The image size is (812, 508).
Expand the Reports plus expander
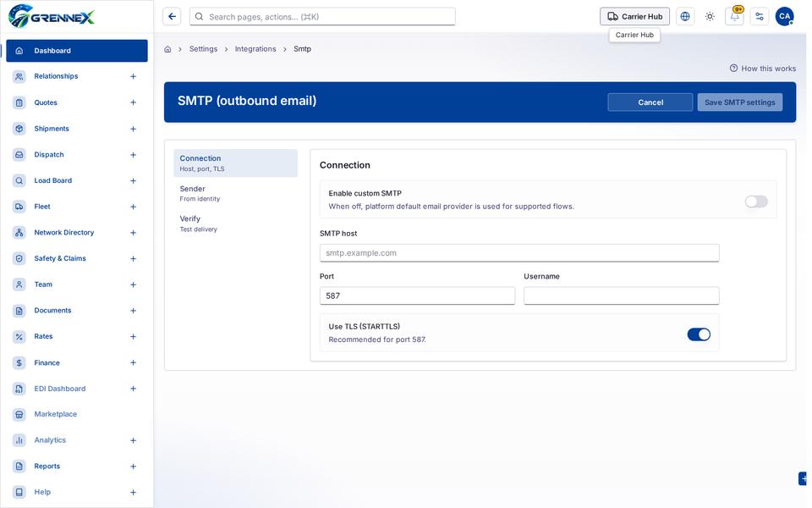(133, 467)
